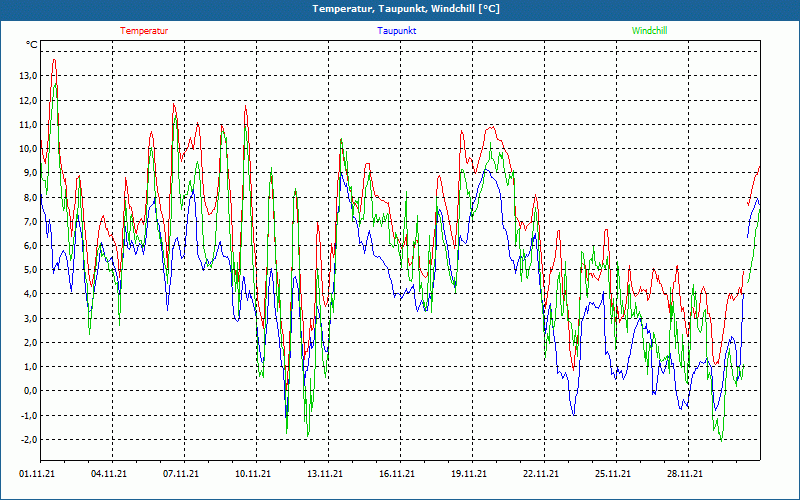Click the 1,0 y-axis value
The image size is (800, 500).
pyautogui.click(x=30, y=367)
